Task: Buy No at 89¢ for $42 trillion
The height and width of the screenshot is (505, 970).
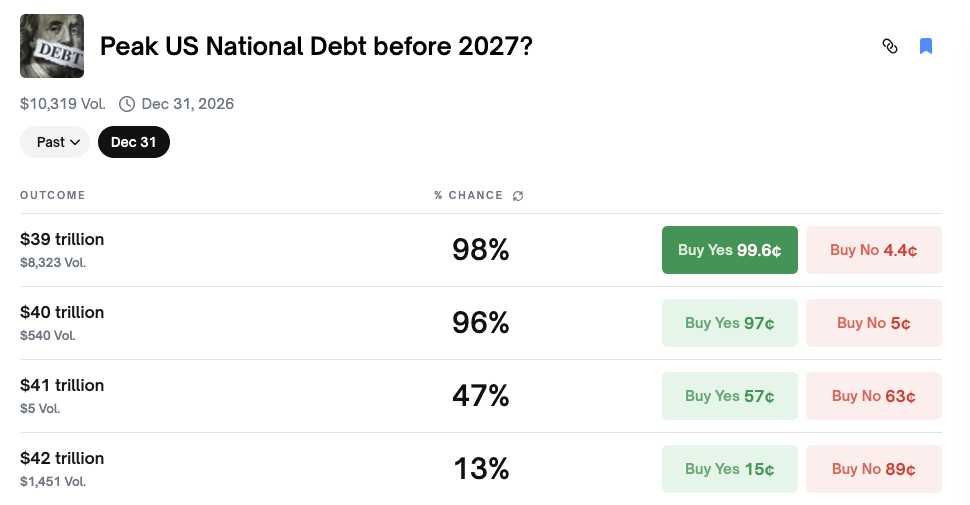Action: [x=874, y=469]
